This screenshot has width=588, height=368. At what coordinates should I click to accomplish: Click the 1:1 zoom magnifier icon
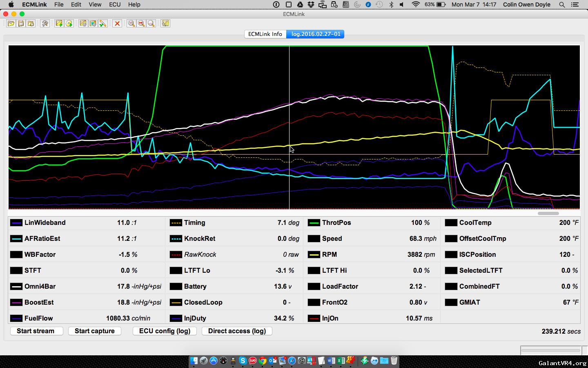pos(131,23)
